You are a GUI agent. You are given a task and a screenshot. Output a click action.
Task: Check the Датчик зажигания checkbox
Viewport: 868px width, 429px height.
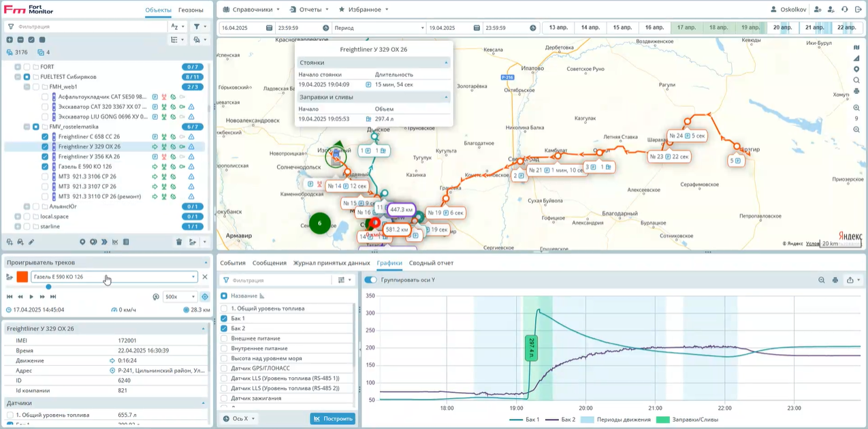point(224,398)
